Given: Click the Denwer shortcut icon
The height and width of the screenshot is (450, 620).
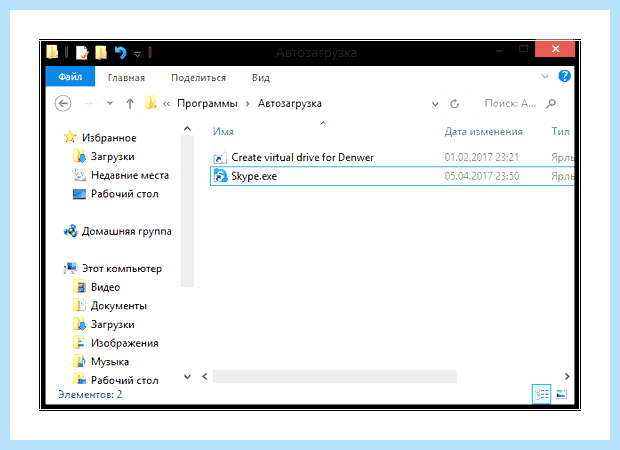Looking at the screenshot, I should [x=220, y=157].
